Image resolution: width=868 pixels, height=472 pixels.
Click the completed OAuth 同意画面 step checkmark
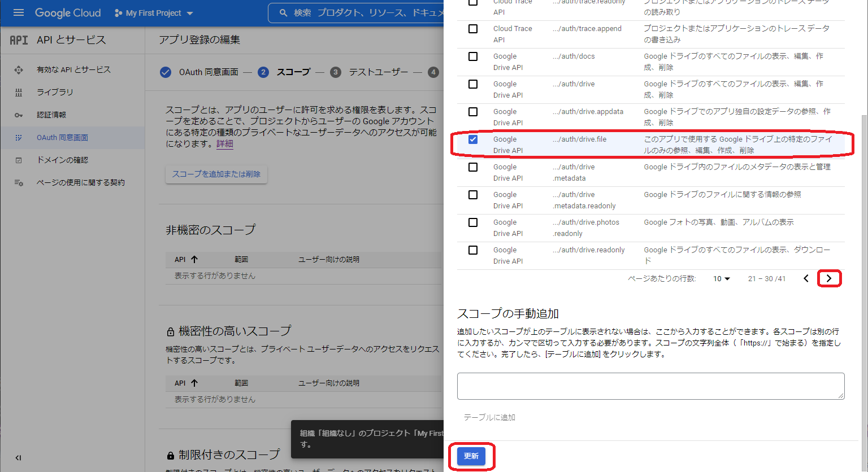pyautogui.click(x=166, y=72)
